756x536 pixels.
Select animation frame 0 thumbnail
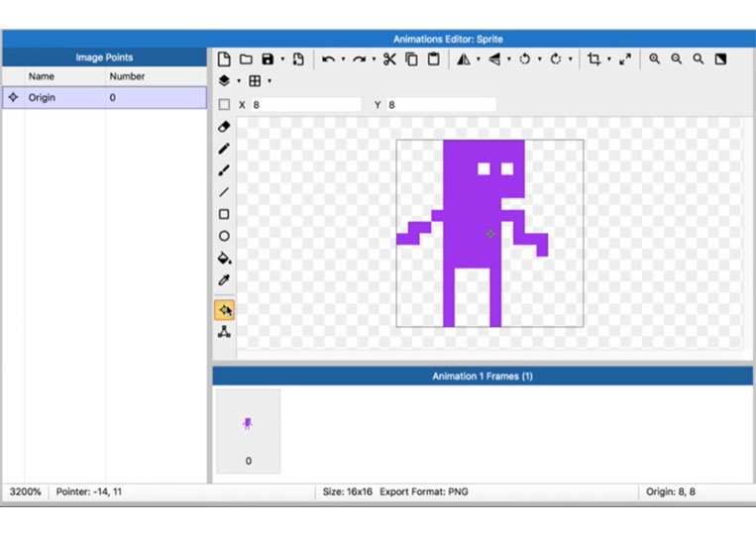(x=248, y=431)
